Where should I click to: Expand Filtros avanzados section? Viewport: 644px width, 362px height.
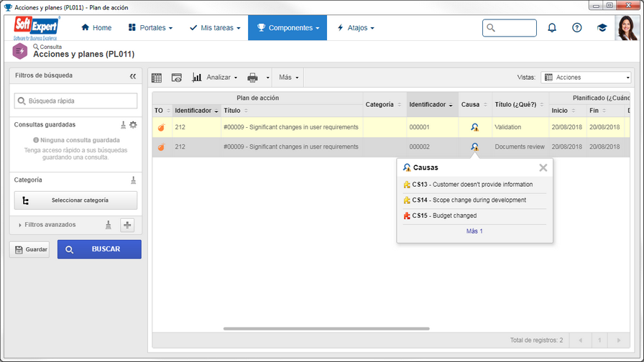coord(47,225)
